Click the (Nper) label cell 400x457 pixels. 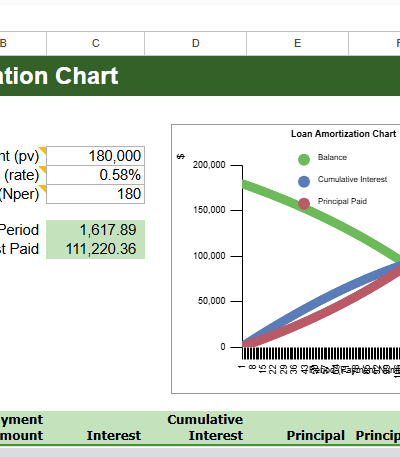pyautogui.click(x=23, y=194)
